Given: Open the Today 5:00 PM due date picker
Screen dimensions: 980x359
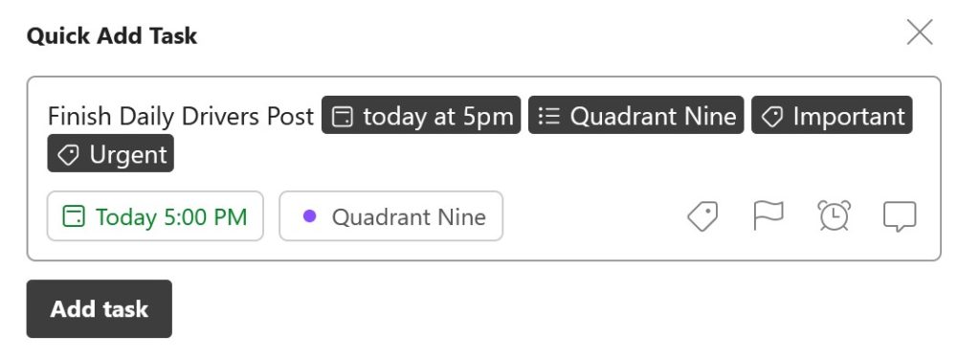Looking at the screenshot, I should coord(155,216).
